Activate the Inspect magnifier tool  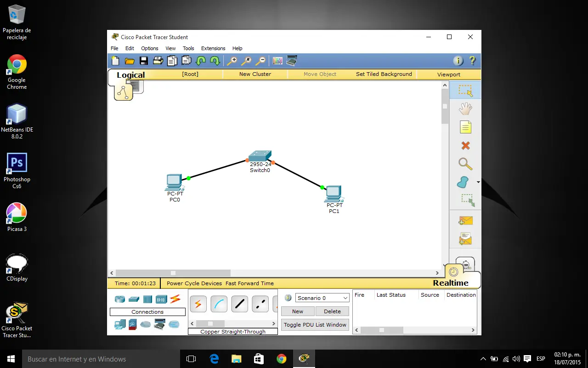465,164
